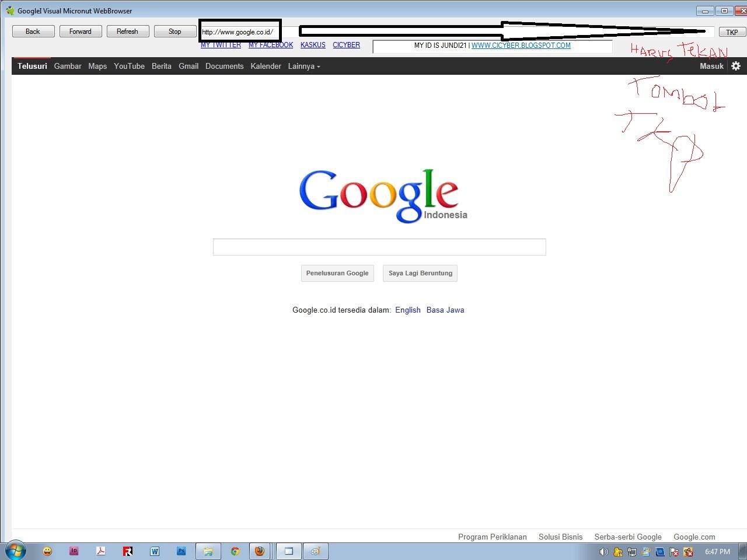Image resolution: width=747 pixels, height=560 pixels.
Task: Click Penelusuran Google search button
Action: 337,273
